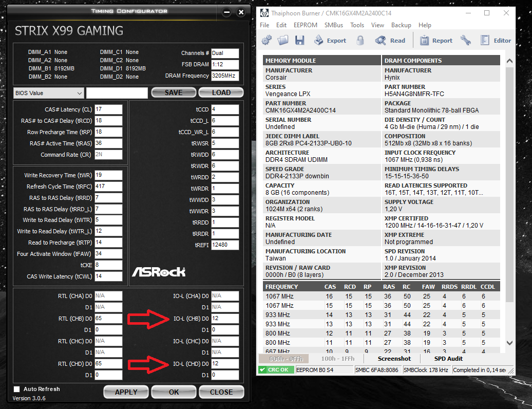Click the tCCD_L value field
This screenshot has height=409, width=532.
[225, 121]
